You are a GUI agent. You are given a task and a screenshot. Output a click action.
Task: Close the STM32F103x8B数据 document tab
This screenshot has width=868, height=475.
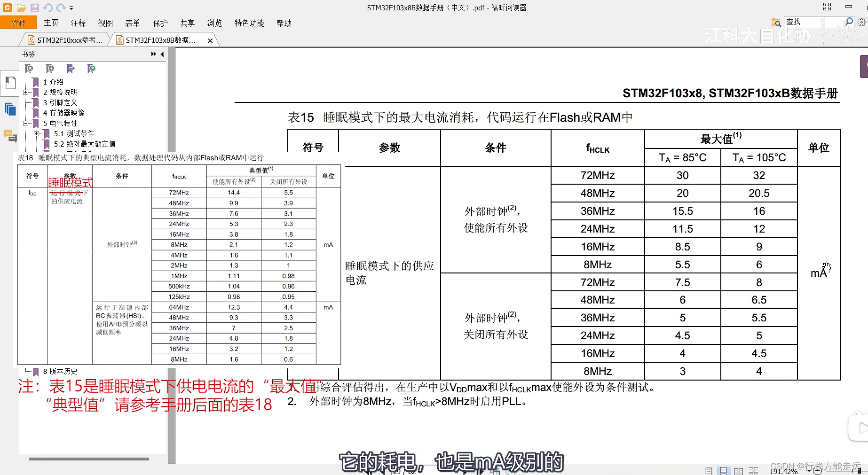210,40
